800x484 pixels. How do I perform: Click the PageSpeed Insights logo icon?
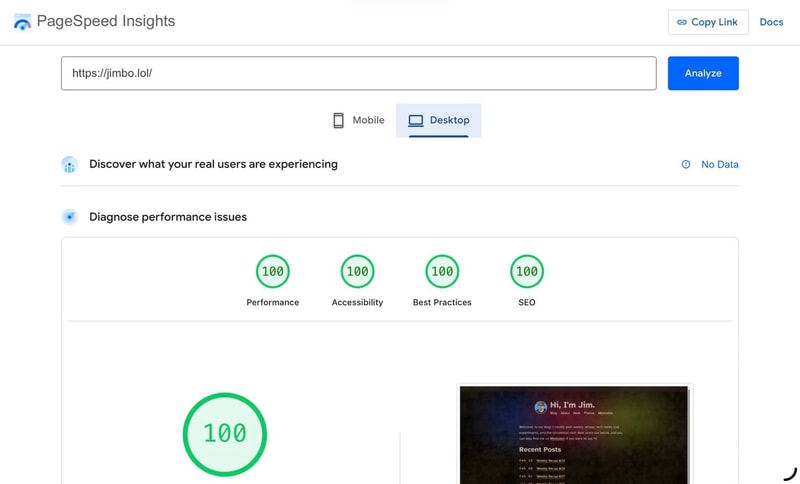tap(22, 22)
